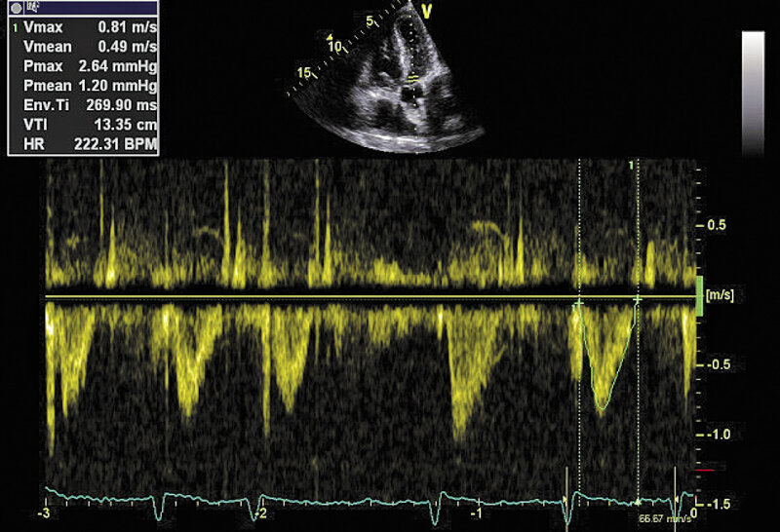The image size is (780, 532).
Task: Click the -3 time axis label
Action: pyautogui.click(x=45, y=513)
